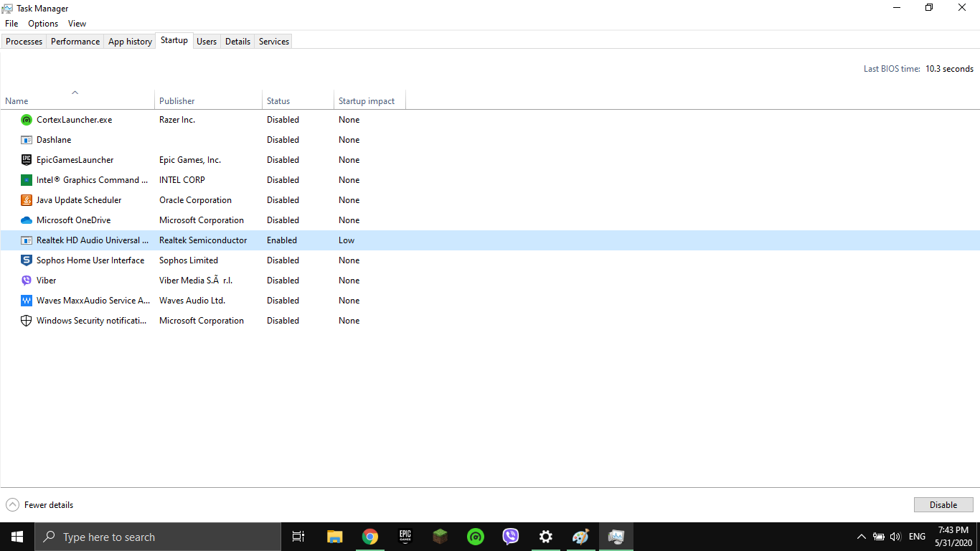The height and width of the screenshot is (551, 980).
Task: Select the Java Update Scheduler name text
Action: tap(79, 200)
